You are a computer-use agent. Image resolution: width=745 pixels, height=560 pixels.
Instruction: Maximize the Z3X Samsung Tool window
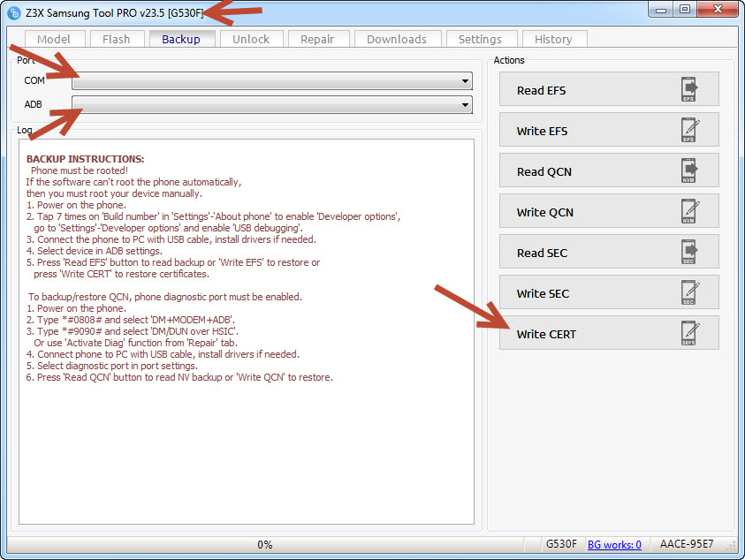click(685, 10)
